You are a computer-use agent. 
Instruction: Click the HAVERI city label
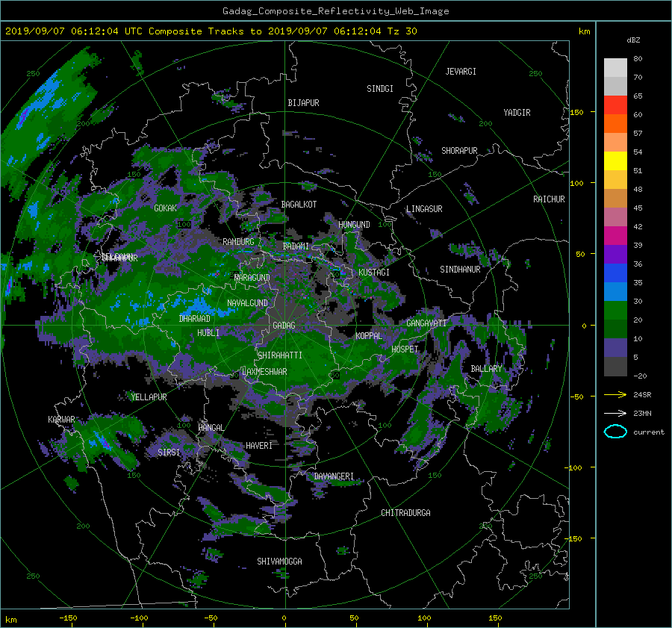259,446
